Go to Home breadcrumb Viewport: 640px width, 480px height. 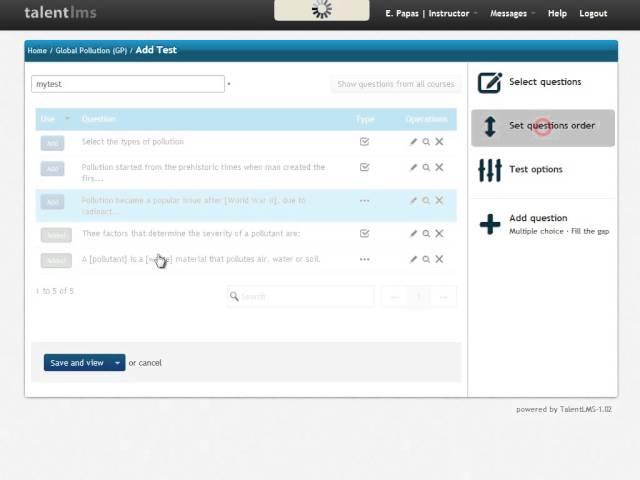pyautogui.click(x=37, y=51)
